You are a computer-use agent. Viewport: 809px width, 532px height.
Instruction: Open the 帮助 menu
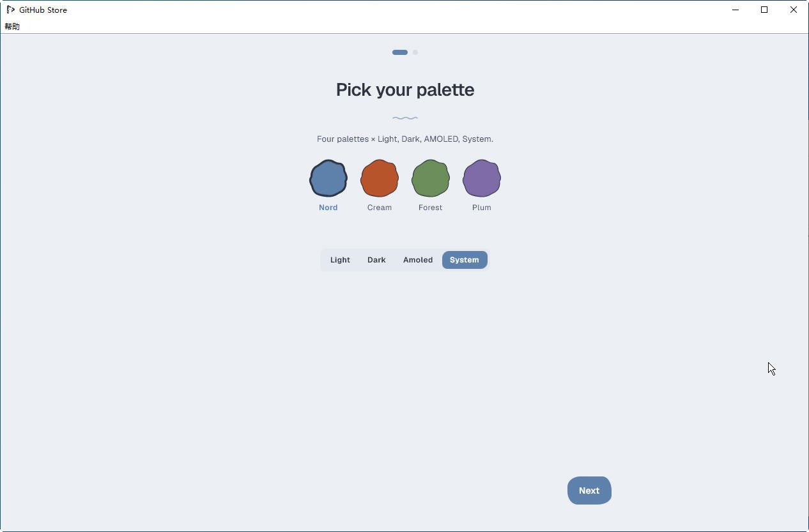12,26
